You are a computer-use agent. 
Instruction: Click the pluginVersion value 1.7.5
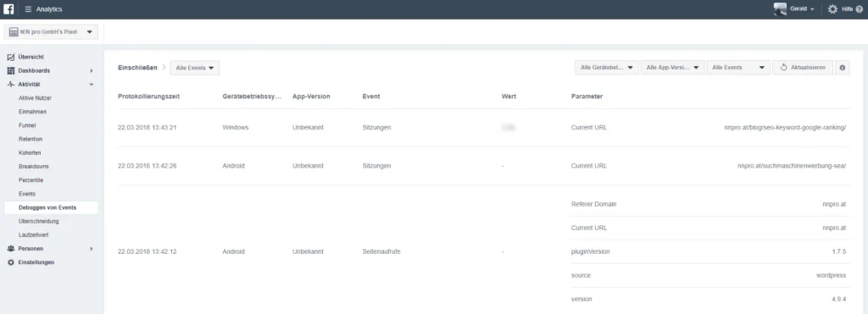(x=838, y=251)
